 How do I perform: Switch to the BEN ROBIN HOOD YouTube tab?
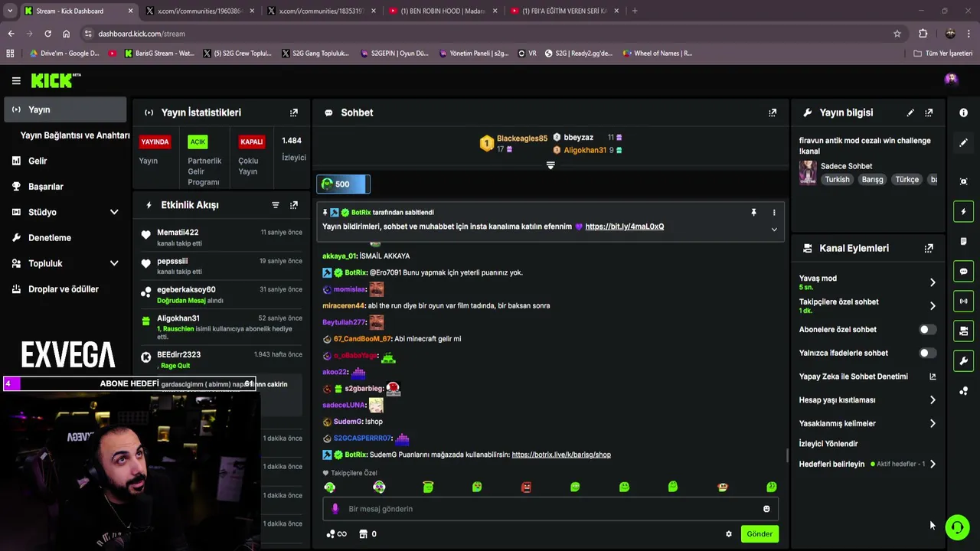click(x=443, y=11)
